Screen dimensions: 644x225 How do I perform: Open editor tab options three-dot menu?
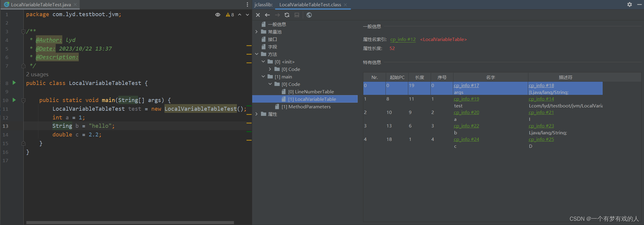click(x=247, y=4)
